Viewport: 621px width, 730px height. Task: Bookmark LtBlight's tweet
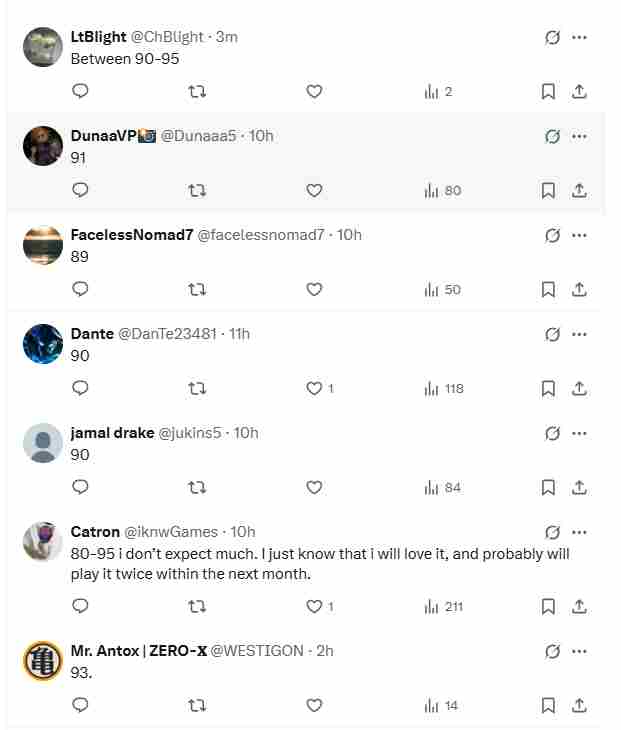pyautogui.click(x=548, y=91)
